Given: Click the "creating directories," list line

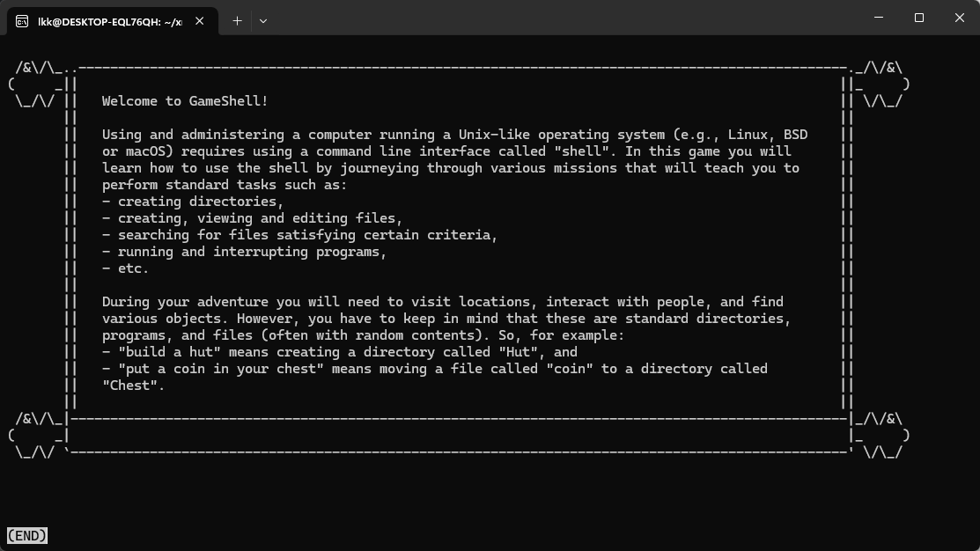Looking at the screenshot, I should 193,202.
